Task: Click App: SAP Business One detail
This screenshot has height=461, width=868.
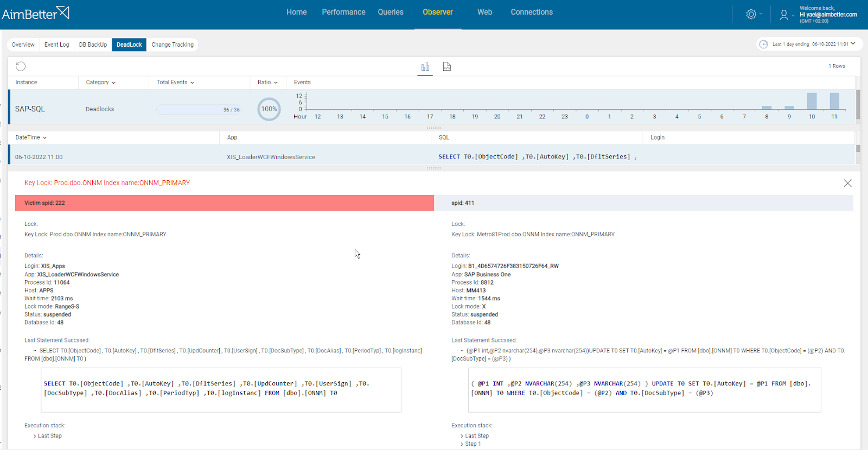Action: pyautogui.click(x=481, y=275)
